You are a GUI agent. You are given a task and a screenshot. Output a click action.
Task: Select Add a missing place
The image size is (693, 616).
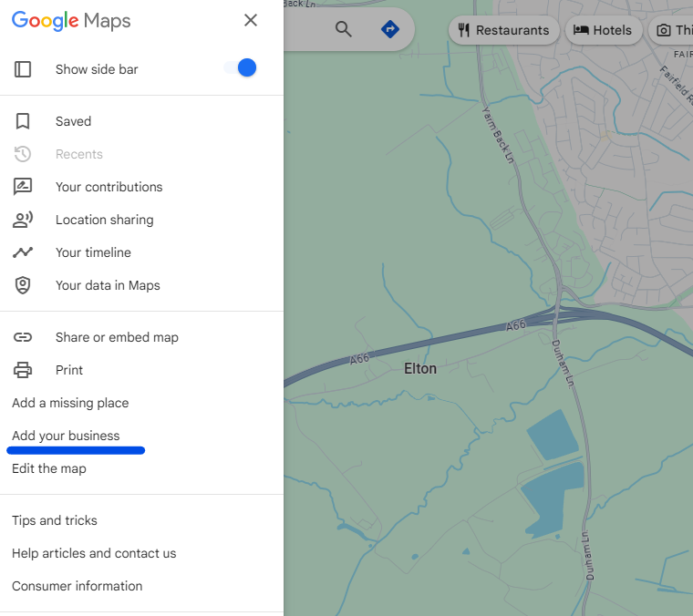click(x=70, y=403)
